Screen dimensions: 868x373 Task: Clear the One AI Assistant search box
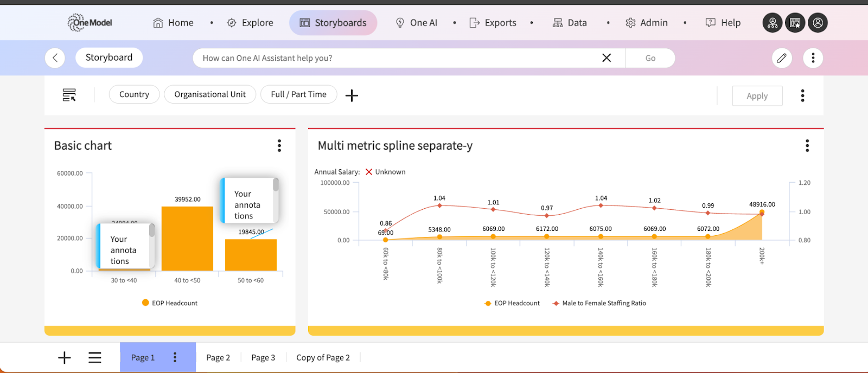607,58
